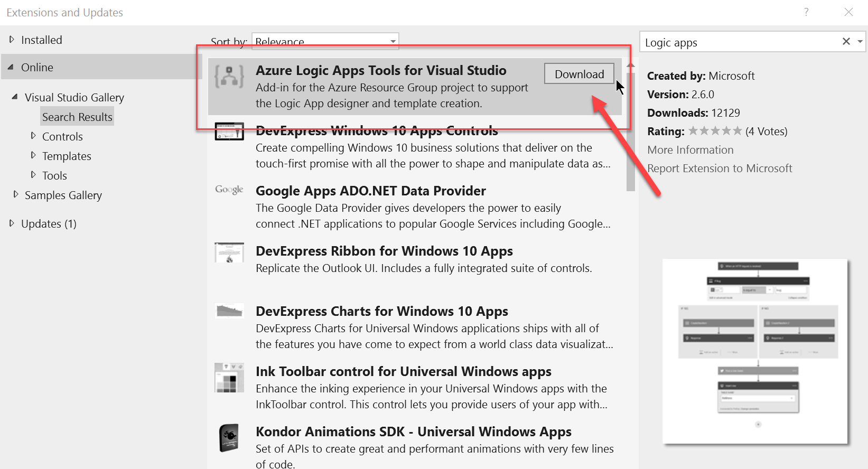Click Report Extension to Microsoft link
This screenshot has width=868, height=469.
tap(720, 168)
